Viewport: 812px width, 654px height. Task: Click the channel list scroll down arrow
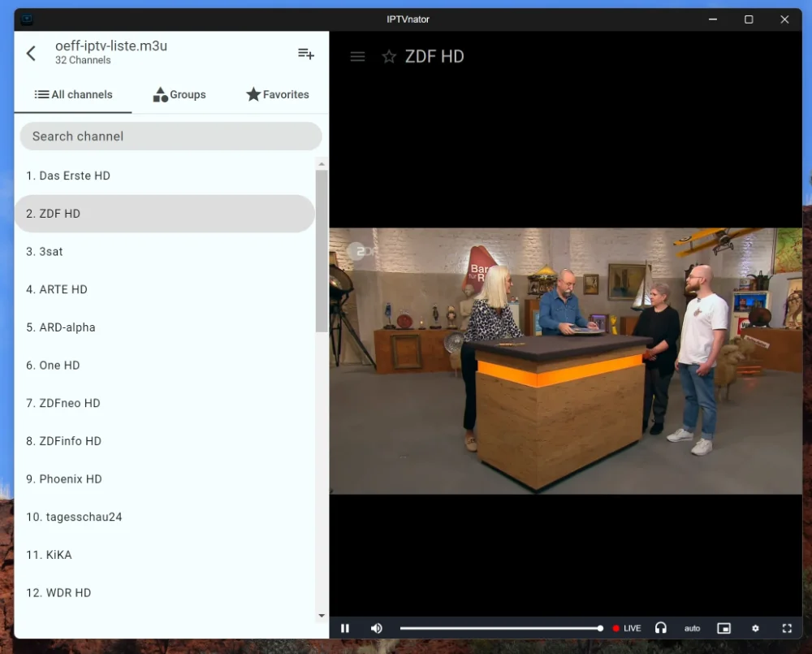(322, 617)
